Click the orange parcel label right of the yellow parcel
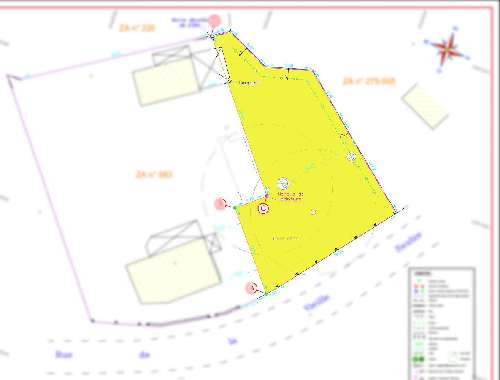The image size is (500, 380). coord(369,81)
